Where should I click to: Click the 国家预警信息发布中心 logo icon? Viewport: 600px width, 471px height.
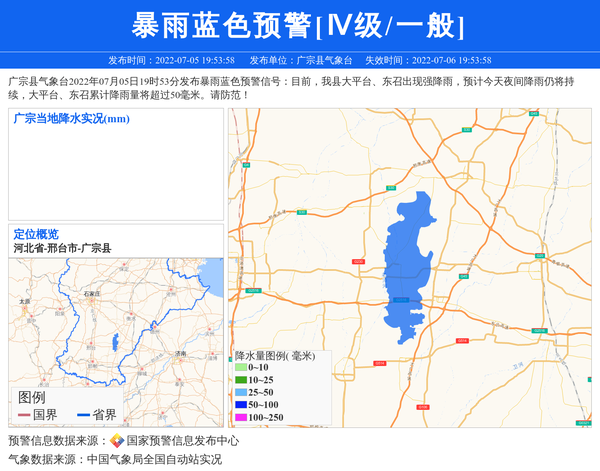117,440
